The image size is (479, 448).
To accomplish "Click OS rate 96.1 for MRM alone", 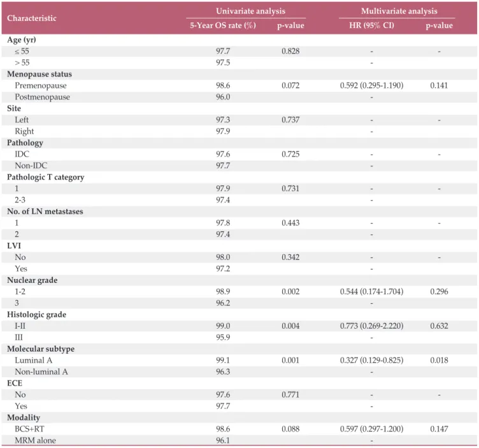I will coord(223,440).
